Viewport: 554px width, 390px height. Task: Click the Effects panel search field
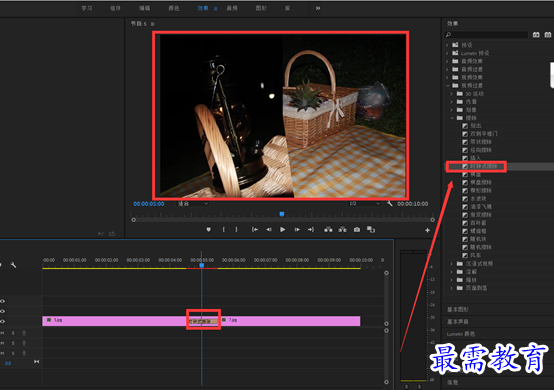pos(486,35)
